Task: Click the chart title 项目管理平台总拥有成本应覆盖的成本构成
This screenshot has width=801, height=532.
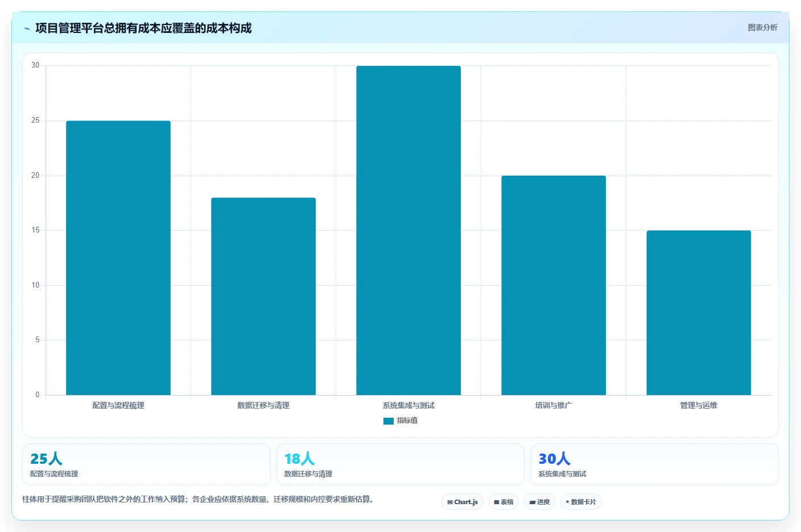Action: [x=143, y=28]
